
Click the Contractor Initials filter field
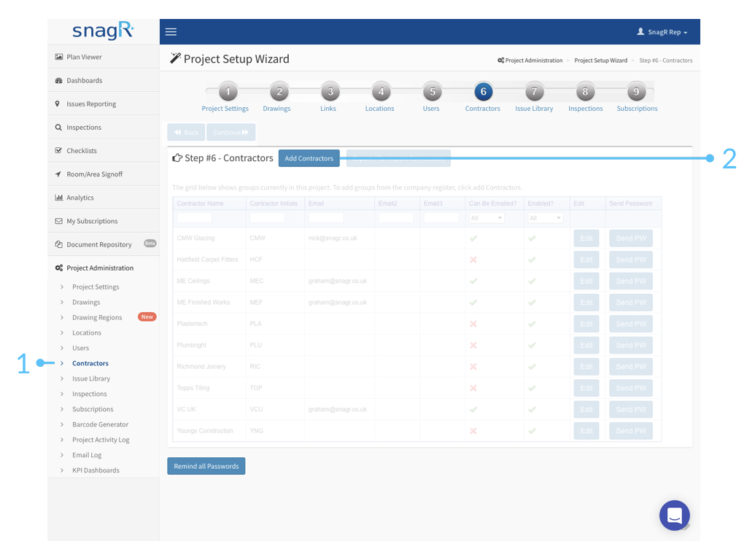coord(267,218)
